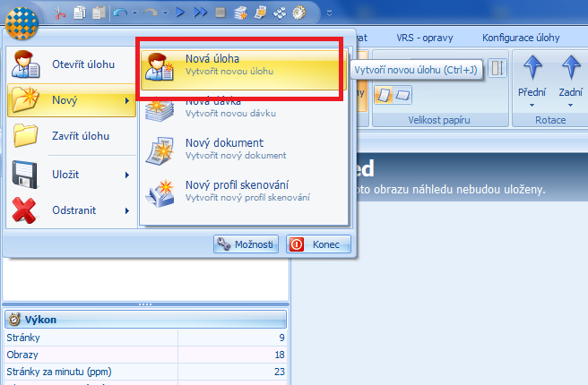Viewport: 588px width, 385px height.
Task: Expand the Nový submenu arrow
Action: pos(127,100)
